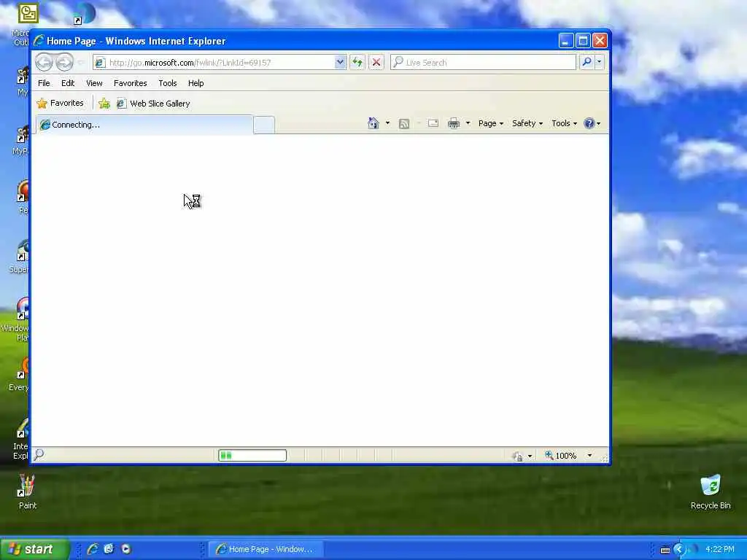Image resolution: width=747 pixels, height=560 pixels.
Task: Click the New Tab blank button
Action: pyautogui.click(x=264, y=125)
